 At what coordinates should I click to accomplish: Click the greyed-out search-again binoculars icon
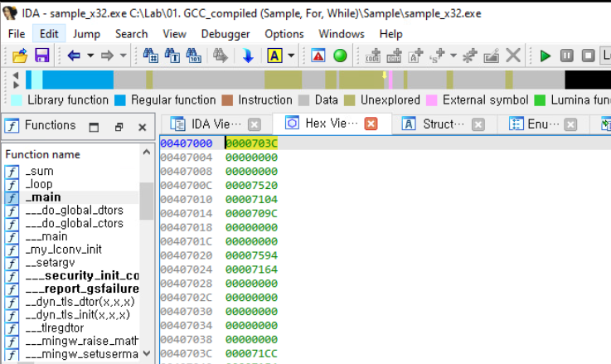tap(221, 56)
